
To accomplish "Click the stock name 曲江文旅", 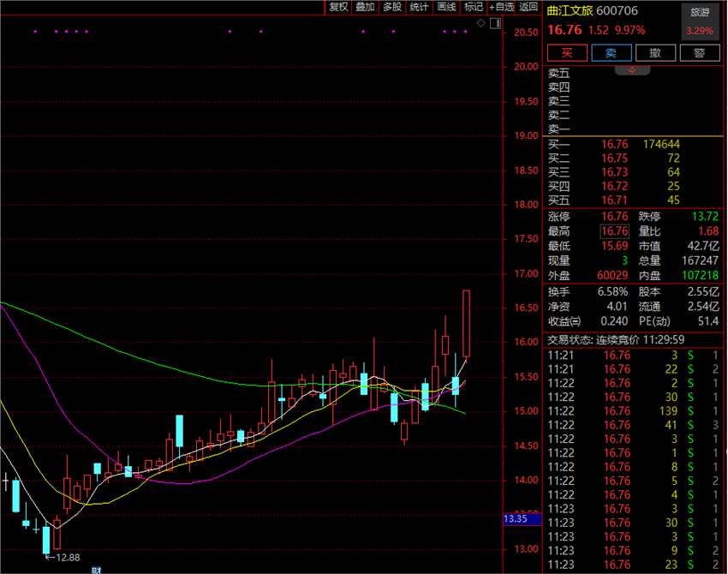I will click(x=570, y=10).
